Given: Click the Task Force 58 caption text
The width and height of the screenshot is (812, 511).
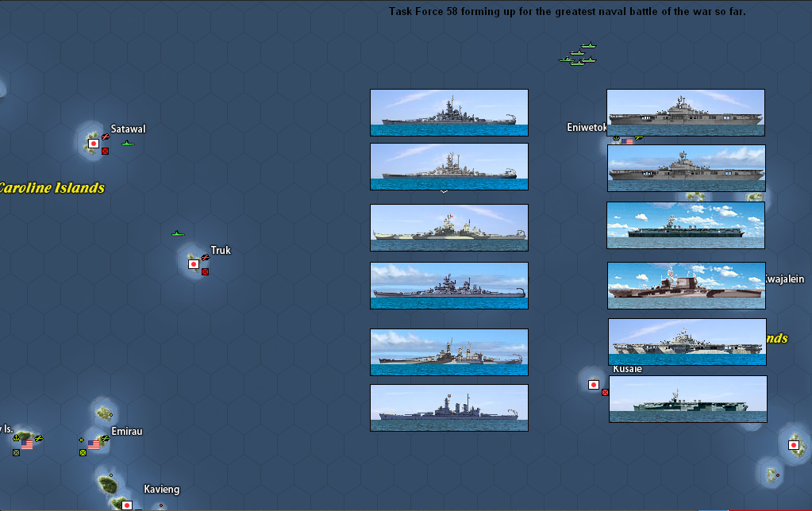Looking at the screenshot, I should click(x=567, y=11).
